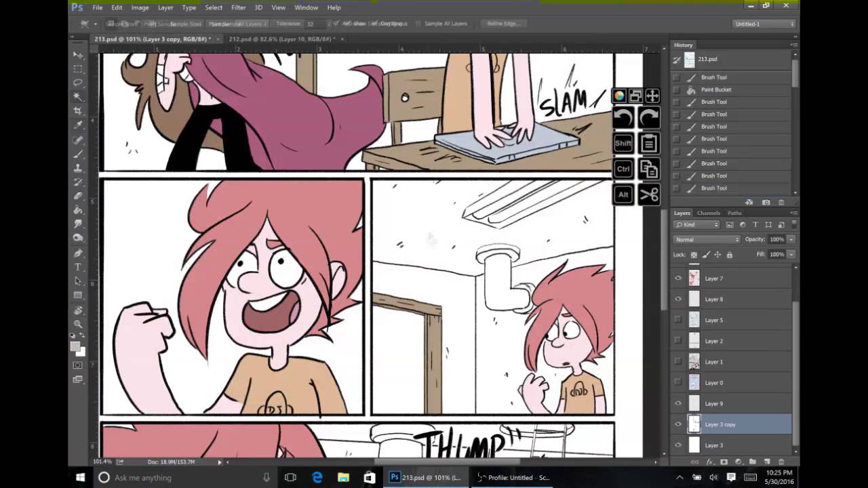This screenshot has height=488, width=868.
Task: Hide Layer 3 copy visibility
Action: tap(678, 424)
